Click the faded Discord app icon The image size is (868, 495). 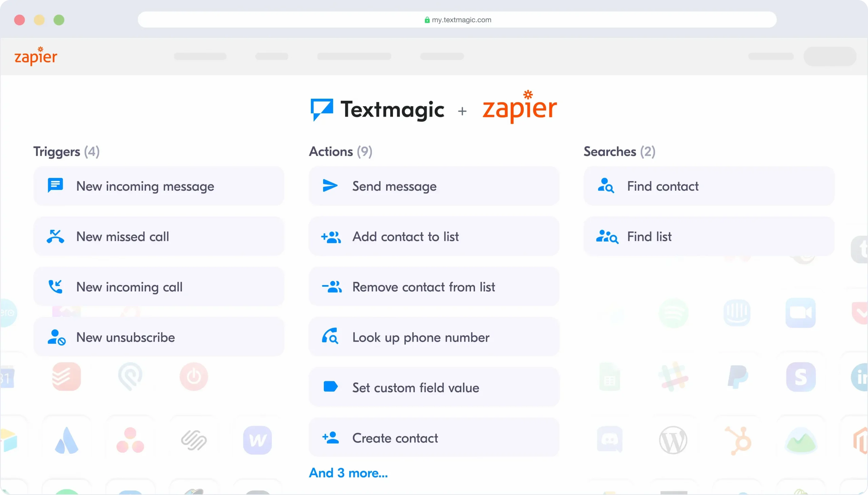point(610,439)
